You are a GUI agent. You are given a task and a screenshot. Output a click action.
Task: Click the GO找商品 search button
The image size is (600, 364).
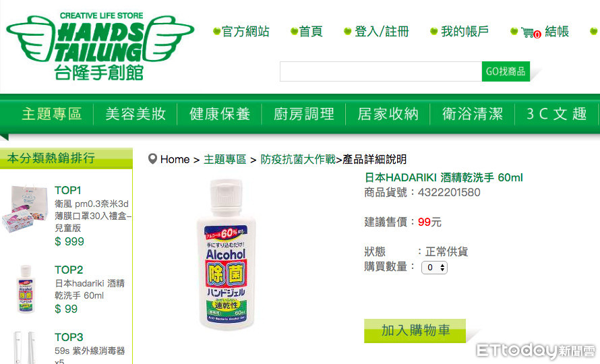tap(506, 71)
